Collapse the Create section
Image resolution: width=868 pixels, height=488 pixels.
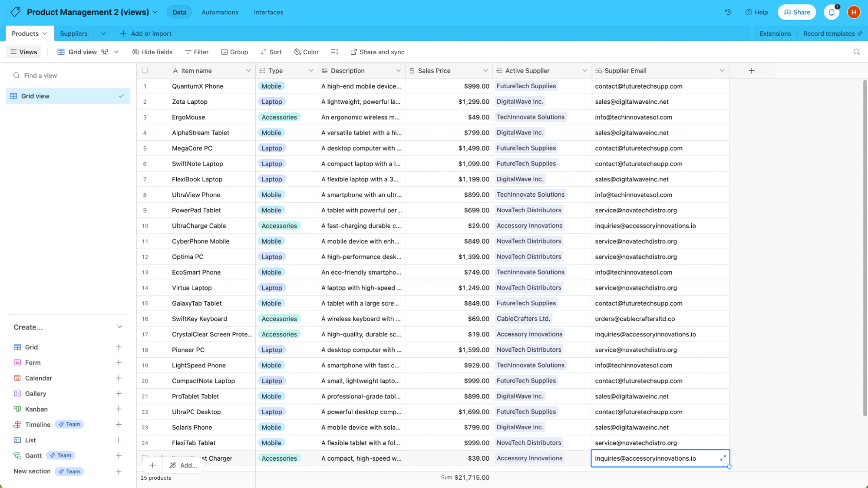coord(119,327)
